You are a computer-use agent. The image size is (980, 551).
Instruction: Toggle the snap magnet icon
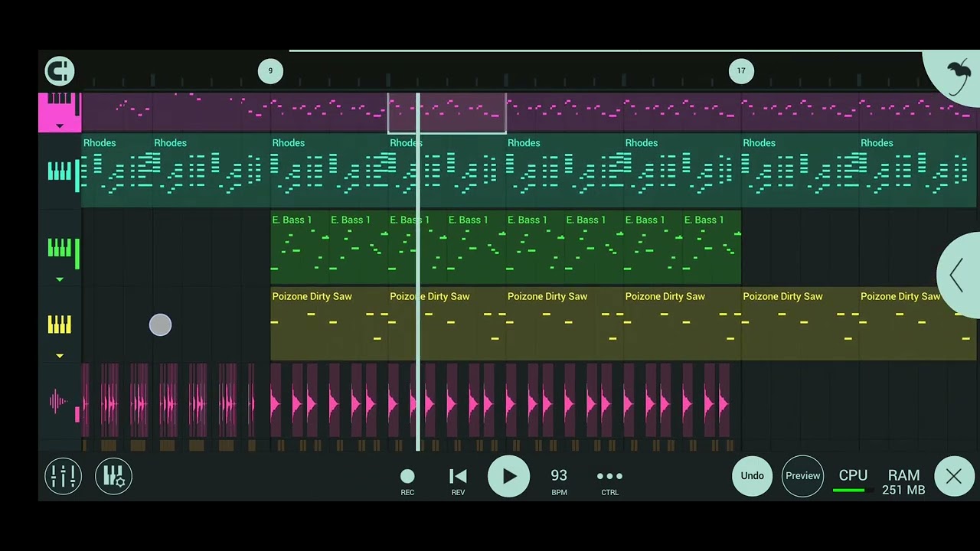click(59, 71)
